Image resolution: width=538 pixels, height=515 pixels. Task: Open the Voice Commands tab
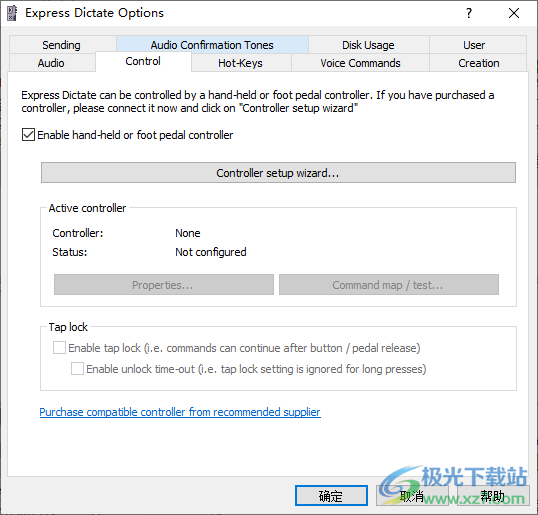pyautogui.click(x=360, y=63)
